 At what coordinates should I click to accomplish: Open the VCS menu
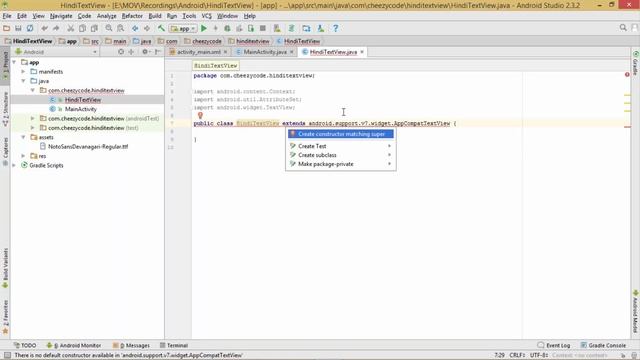pos(207,16)
